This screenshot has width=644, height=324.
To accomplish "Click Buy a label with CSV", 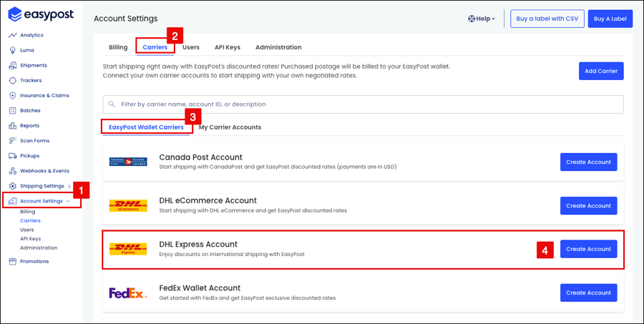I will [547, 19].
